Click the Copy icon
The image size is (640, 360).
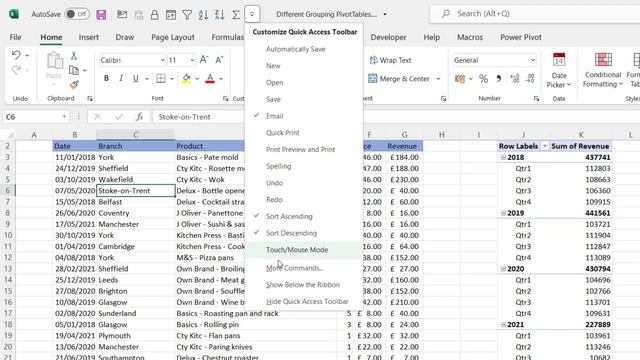coord(74,70)
